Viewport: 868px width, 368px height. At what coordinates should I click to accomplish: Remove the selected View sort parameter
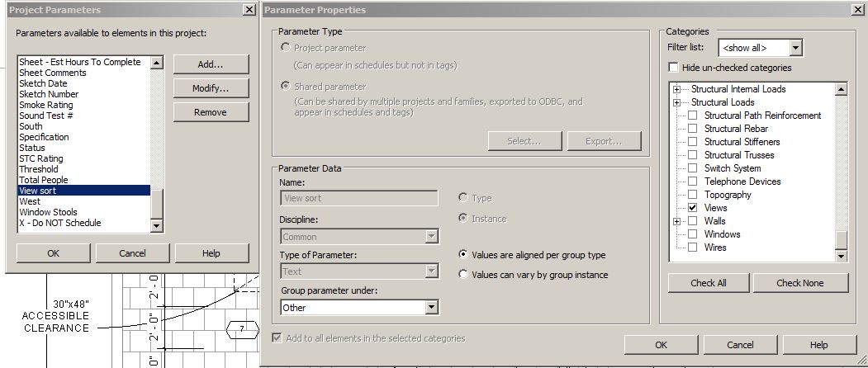click(211, 112)
